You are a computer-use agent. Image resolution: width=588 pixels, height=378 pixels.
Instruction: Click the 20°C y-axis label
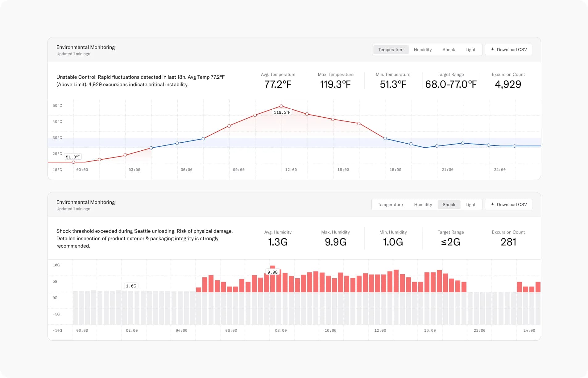[57, 154]
